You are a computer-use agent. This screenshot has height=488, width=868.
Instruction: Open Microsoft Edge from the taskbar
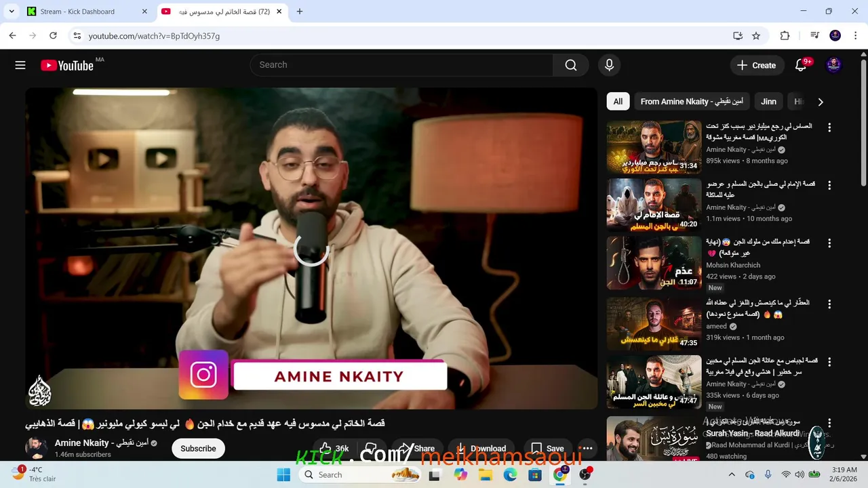511,475
